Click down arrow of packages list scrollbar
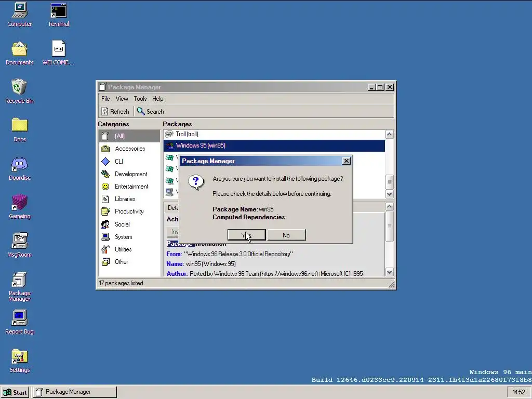532x399 pixels. (389, 194)
